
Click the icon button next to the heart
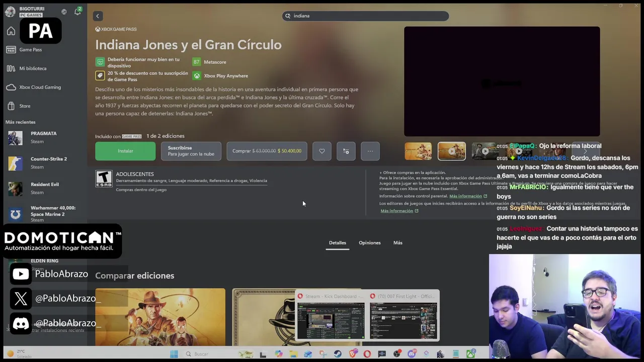pyautogui.click(x=346, y=151)
